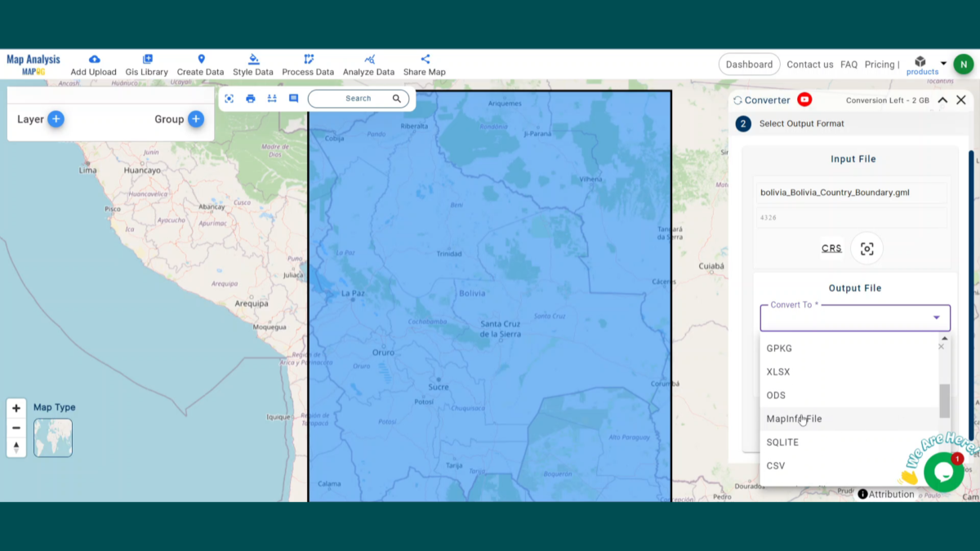Click the CRS picker icon beside CRS
Image resolution: width=980 pixels, height=551 pixels.
[866, 248]
